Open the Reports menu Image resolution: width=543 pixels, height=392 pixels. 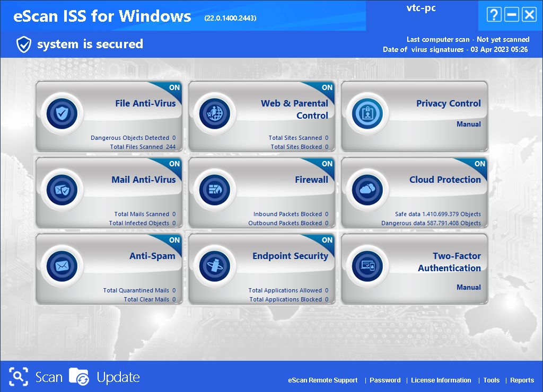[522, 380]
